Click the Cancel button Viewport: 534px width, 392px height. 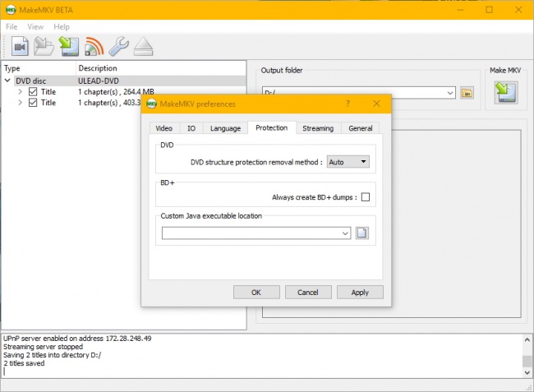[308, 293]
